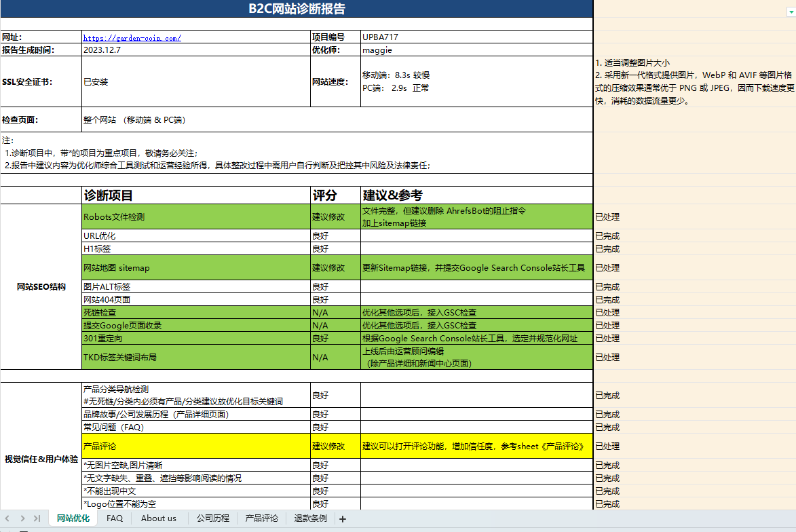The image size is (796, 532).
Task: Go to the previous sheet arrow
Action: (7, 518)
